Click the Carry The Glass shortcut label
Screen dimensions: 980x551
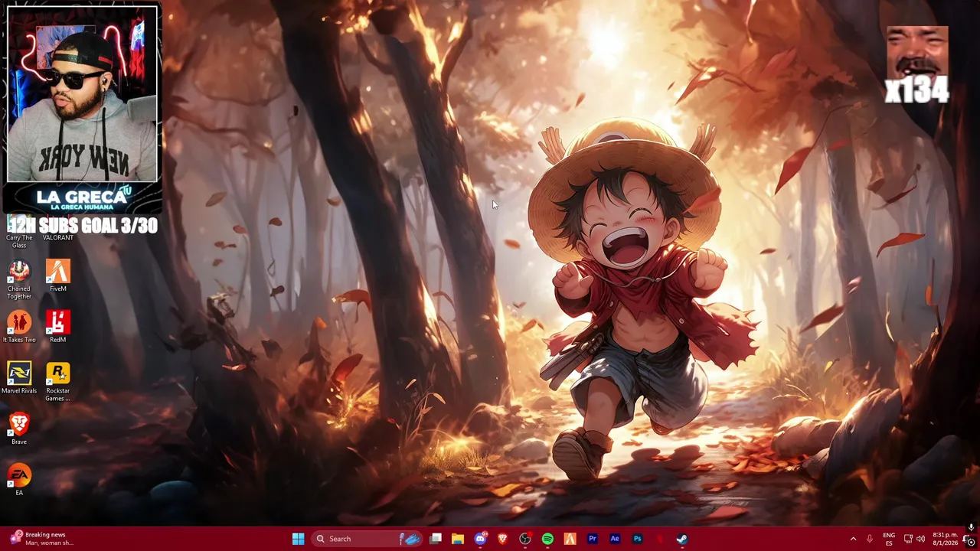click(x=19, y=241)
